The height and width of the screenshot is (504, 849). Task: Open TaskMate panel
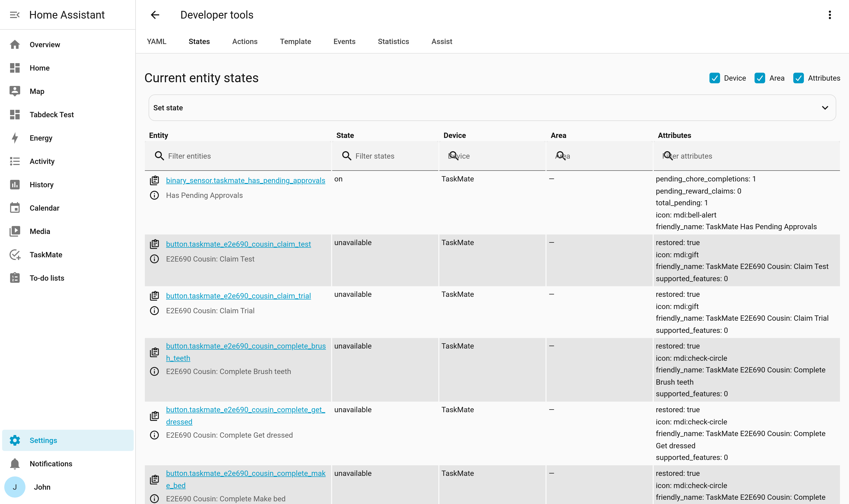coord(68,255)
